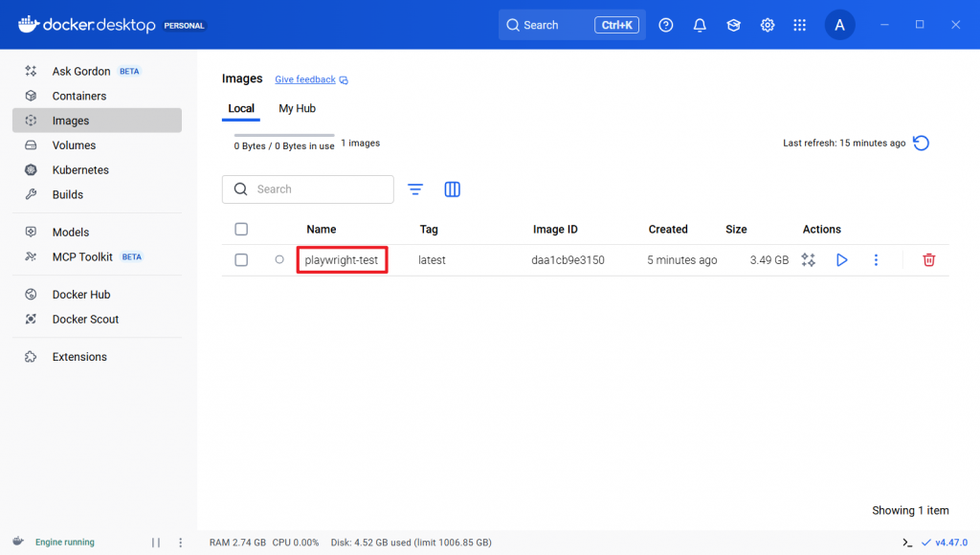The width and height of the screenshot is (980, 555).
Task: Click the 'Last refresh: 15 minutes ago' text
Action: pos(844,144)
